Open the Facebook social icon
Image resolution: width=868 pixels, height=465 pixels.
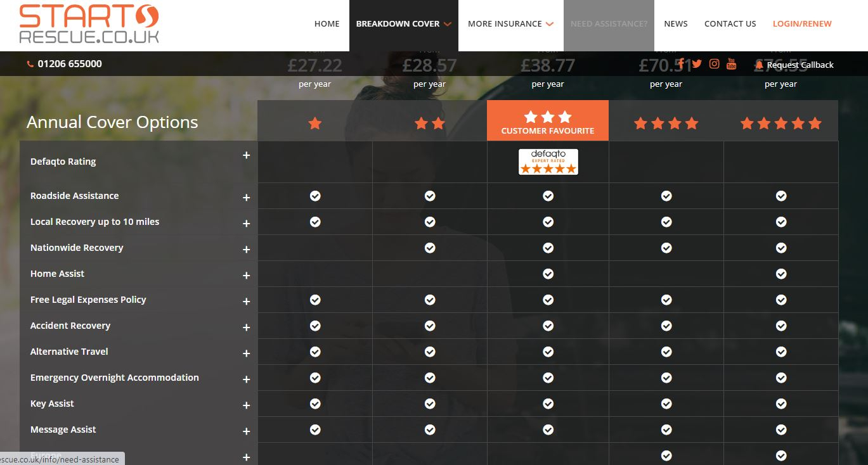pos(681,63)
